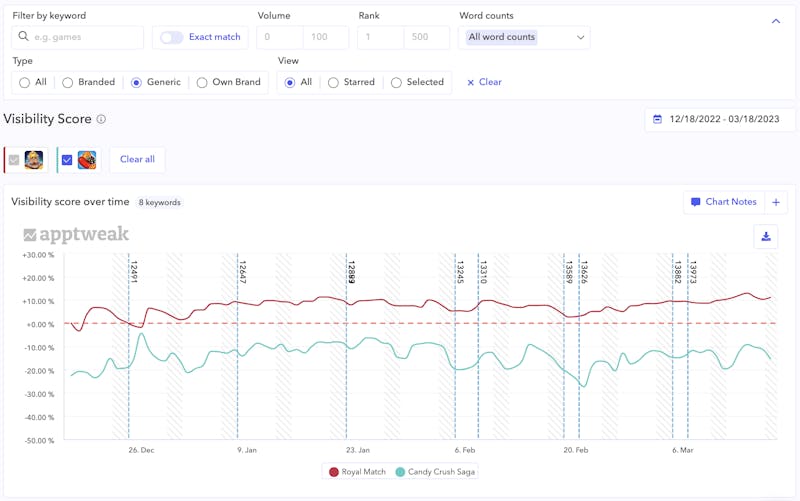The width and height of the screenshot is (800, 501).
Task: Click the Clear filters link
Action: [484, 83]
